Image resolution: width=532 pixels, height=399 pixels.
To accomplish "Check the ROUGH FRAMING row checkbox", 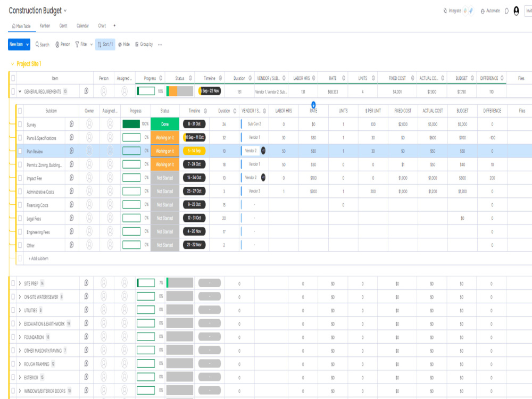I will click(13, 364).
